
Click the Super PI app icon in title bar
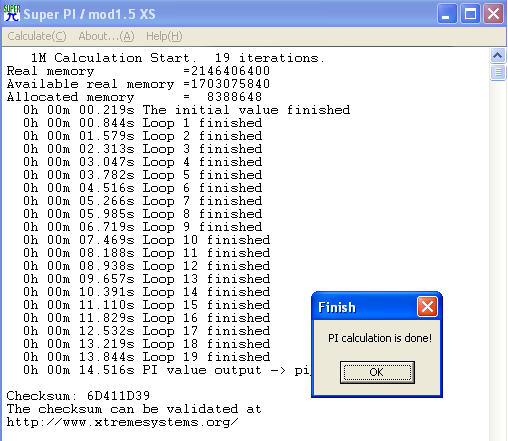tap(12, 14)
